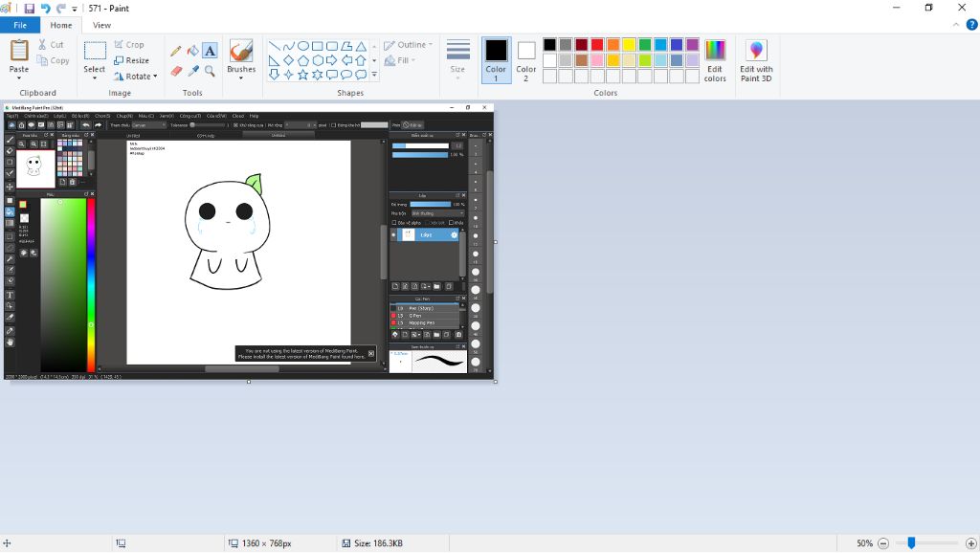Choose the Diamond shape

tap(289, 60)
